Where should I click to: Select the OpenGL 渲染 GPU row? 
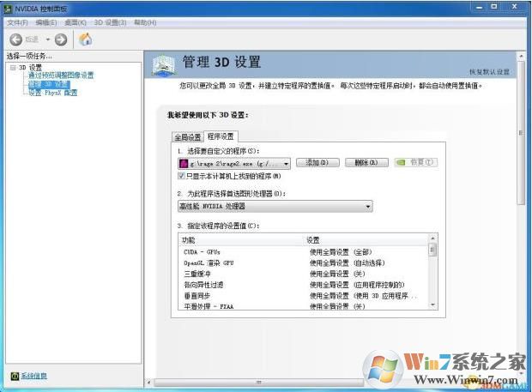(x=303, y=262)
